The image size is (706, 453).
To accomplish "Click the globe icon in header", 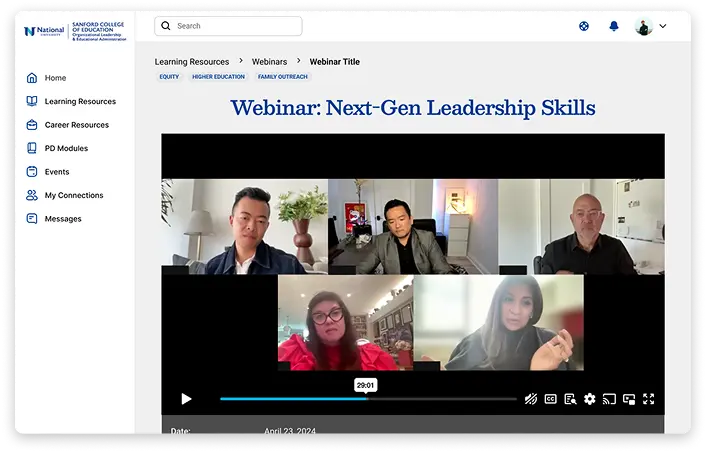I will coord(584,26).
